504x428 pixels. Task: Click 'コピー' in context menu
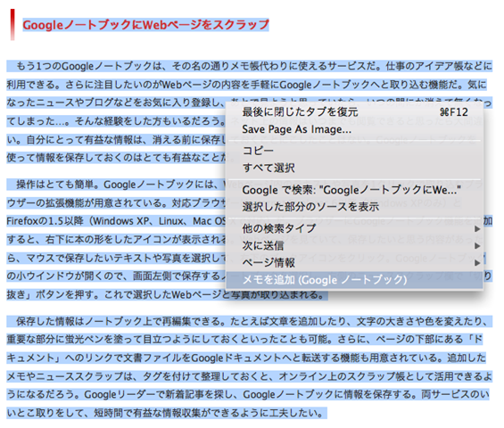(x=354, y=151)
